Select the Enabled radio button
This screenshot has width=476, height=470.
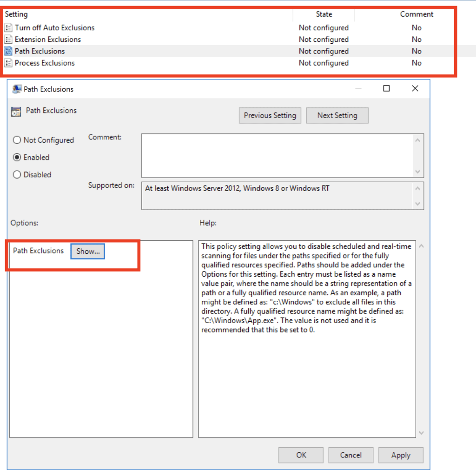[17, 157]
